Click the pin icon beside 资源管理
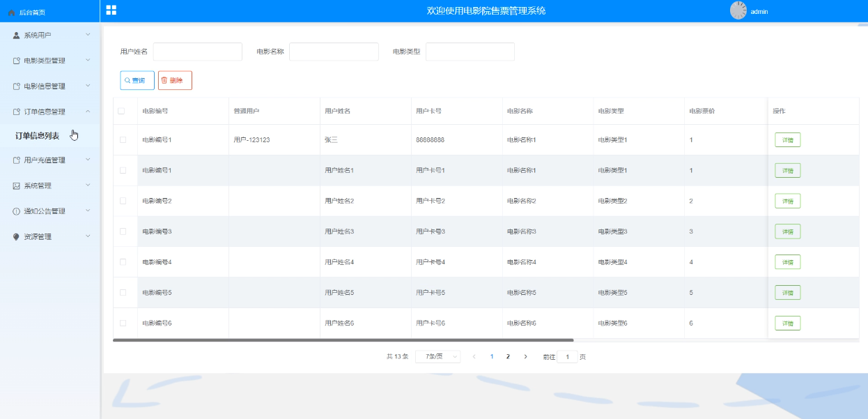Screen dimensions: 868x419 [x=17, y=237]
